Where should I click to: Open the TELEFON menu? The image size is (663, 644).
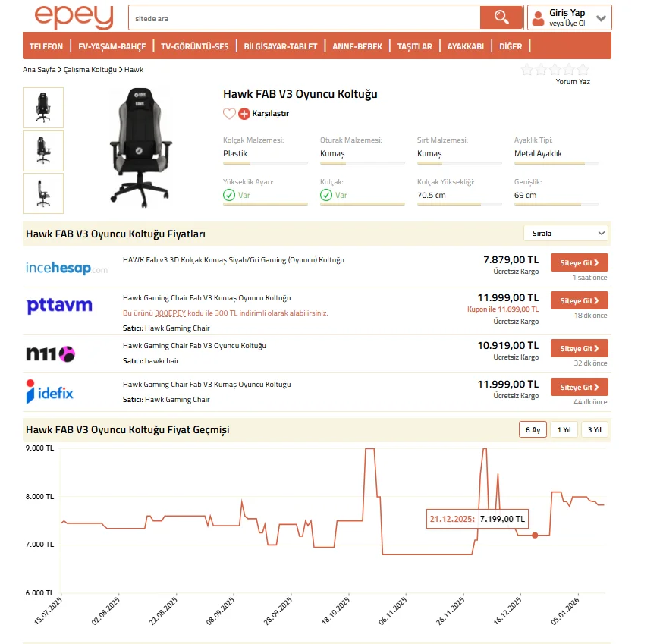(46, 46)
